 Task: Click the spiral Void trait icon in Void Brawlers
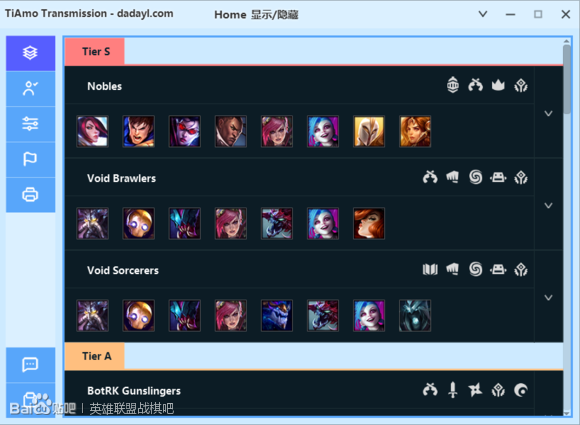click(x=476, y=177)
